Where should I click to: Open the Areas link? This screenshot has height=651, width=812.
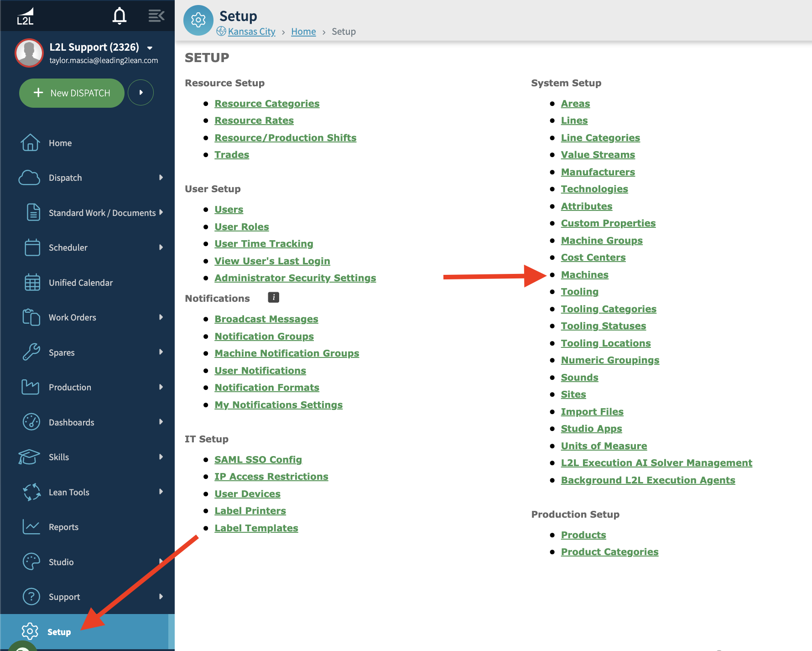click(575, 104)
